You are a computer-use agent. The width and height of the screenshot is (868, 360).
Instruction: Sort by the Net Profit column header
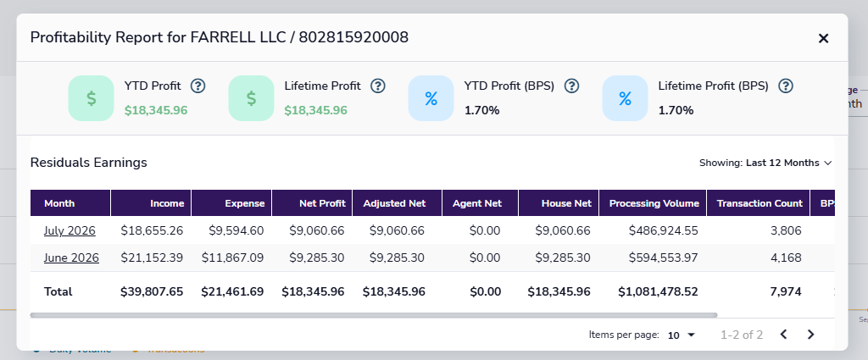coord(312,203)
